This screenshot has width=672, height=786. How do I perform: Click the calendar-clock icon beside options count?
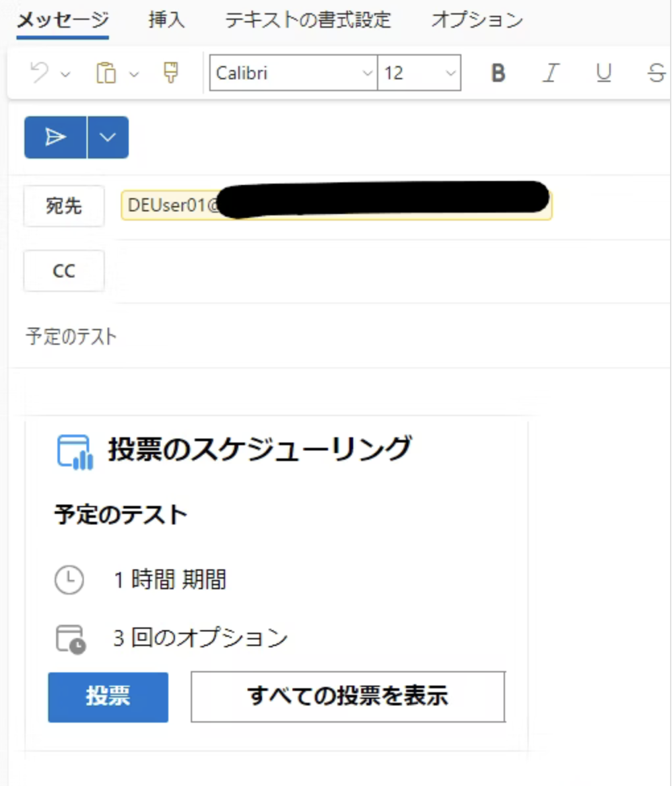click(71, 639)
